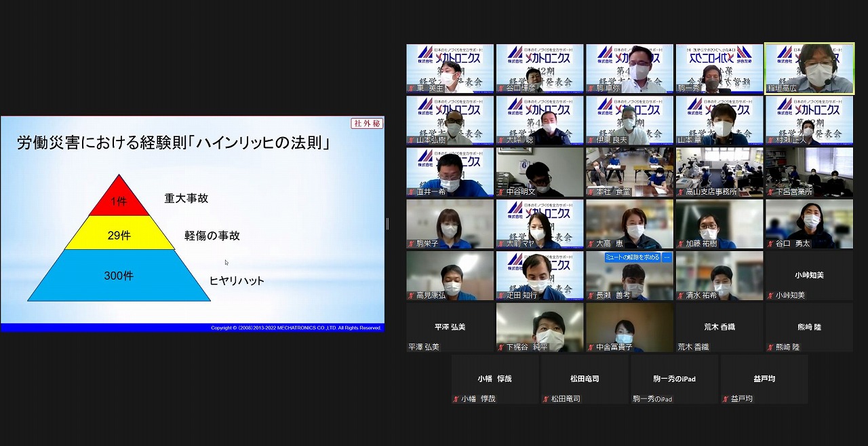
Task: Select the 松田竜司 participant tile
Action: [x=585, y=379]
